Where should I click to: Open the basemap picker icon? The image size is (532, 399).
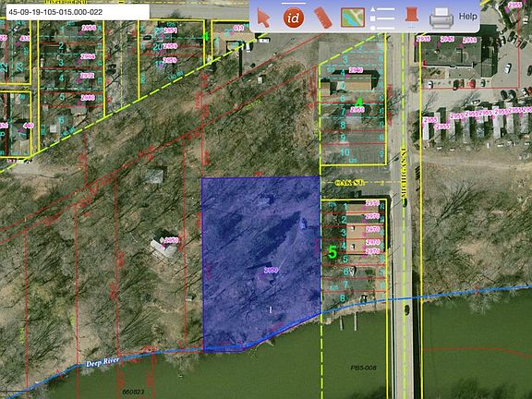coord(353,18)
